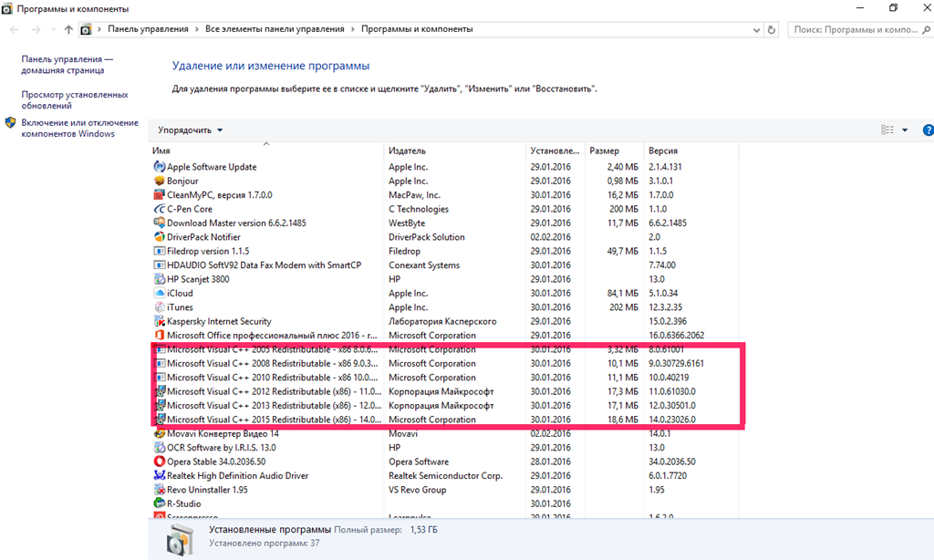Click the HP Scanjet 3800 icon

point(159,279)
